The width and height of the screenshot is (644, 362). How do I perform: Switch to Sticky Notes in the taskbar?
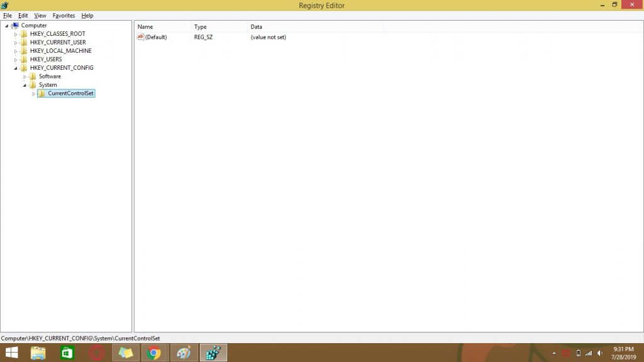(126, 353)
